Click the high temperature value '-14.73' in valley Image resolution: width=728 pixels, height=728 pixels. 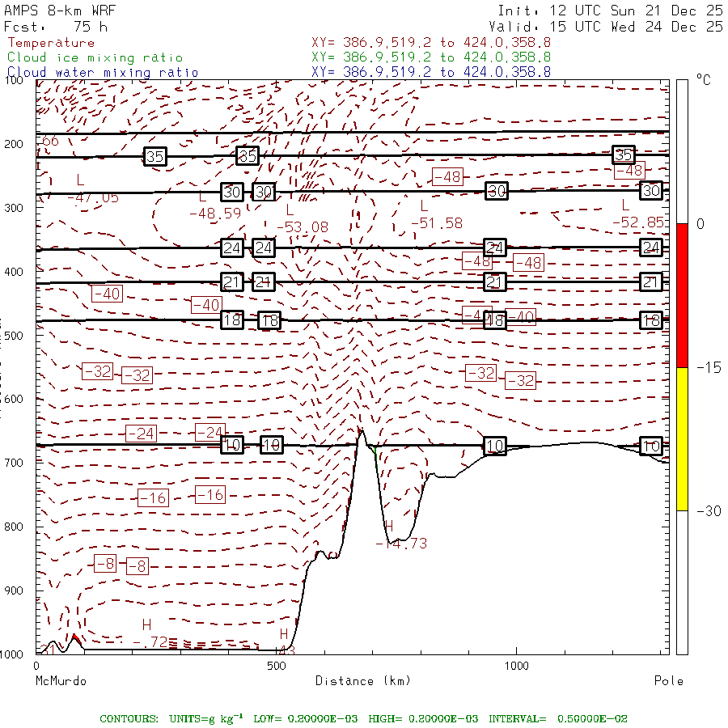click(x=401, y=544)
